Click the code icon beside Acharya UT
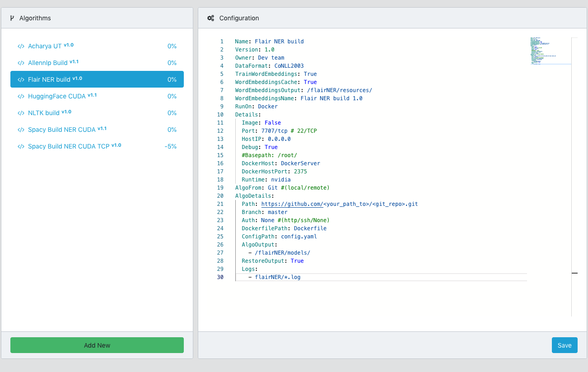Image resolution: width=588 pixels, height=372 pixels. click(21, 46)
